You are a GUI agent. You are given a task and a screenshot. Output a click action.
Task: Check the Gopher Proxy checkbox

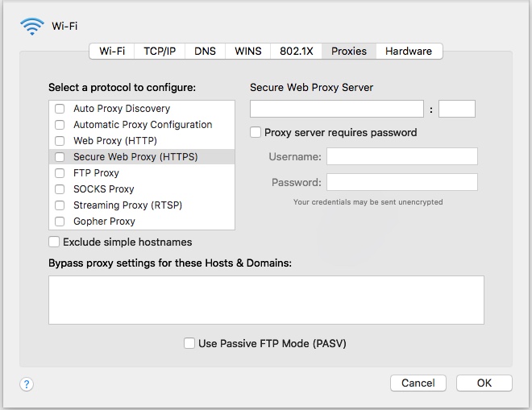point(60,222)
